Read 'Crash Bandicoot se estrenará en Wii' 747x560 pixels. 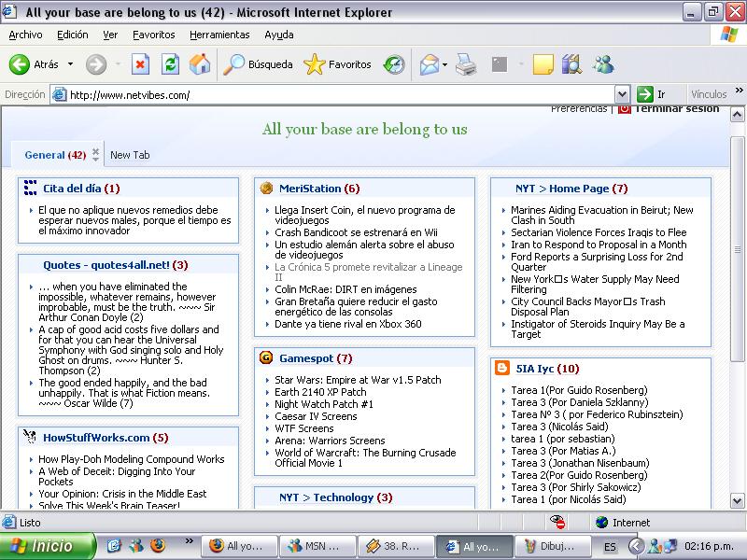pyautogui.click(x=356, y=232)
